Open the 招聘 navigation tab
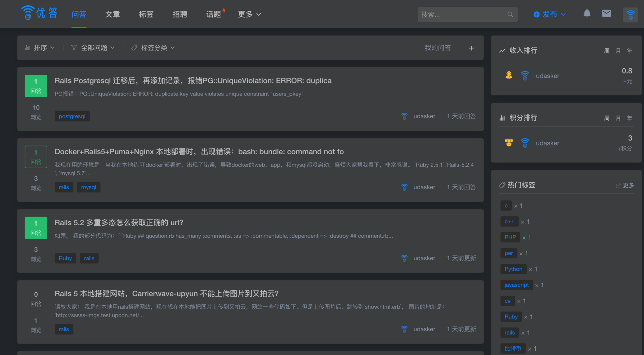 180,14
